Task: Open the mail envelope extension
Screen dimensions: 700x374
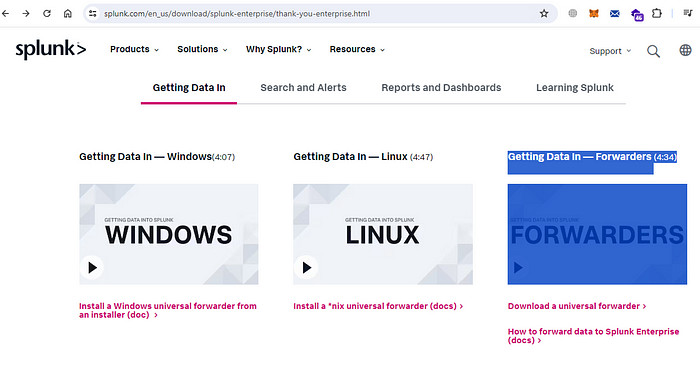Action: (615, 14)
